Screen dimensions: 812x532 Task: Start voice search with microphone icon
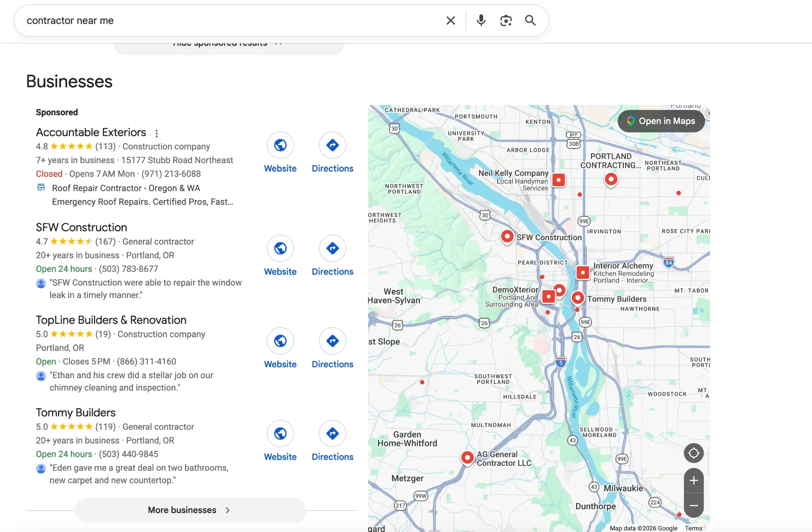481,20
